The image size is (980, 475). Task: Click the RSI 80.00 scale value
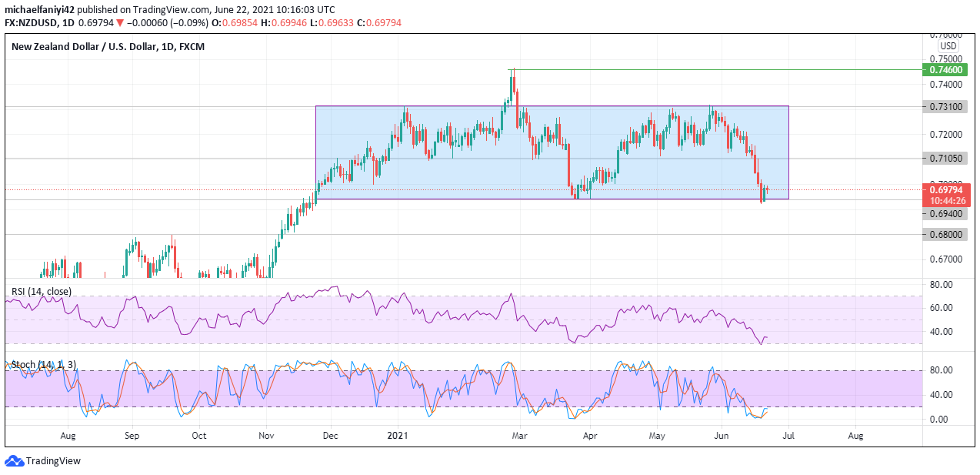pos(942,285)
